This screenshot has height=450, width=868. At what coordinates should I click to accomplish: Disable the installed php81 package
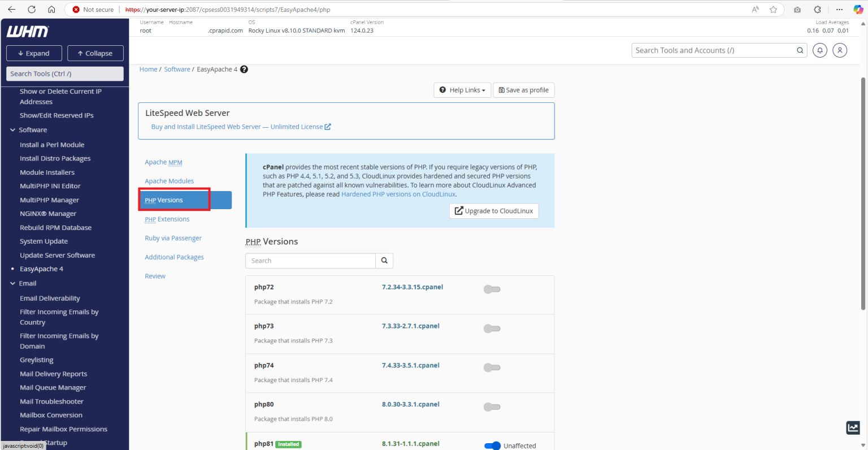tap(492, 445)
